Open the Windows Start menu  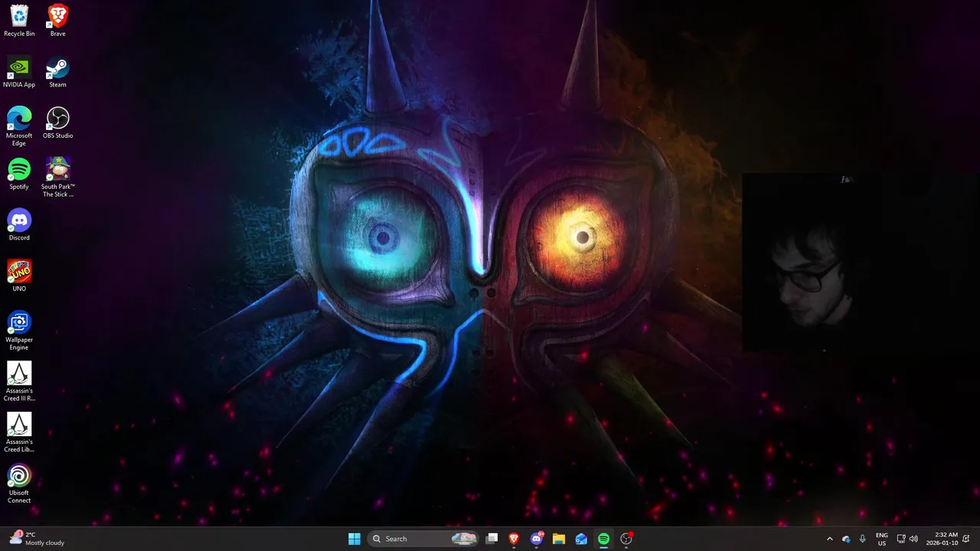pos(354,539)
